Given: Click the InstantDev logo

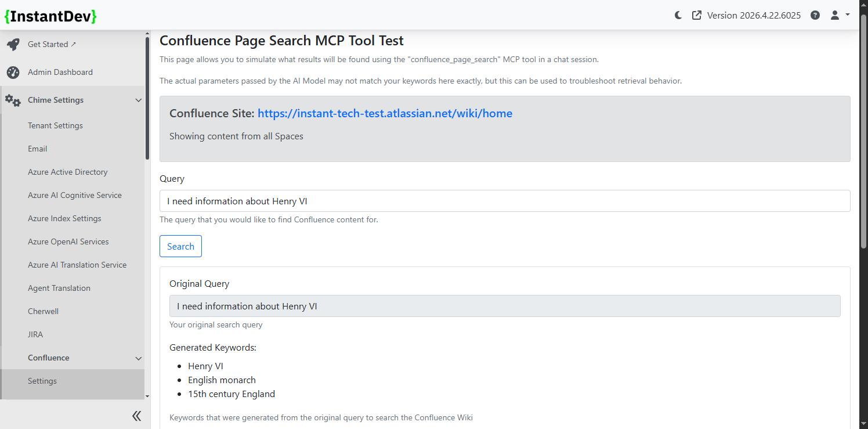Looking at the screenshot, I should [50, 16].
